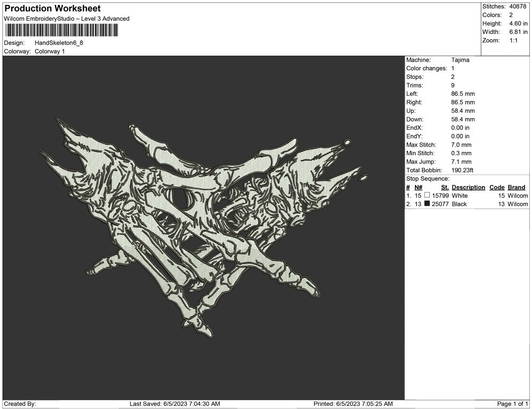Click the black thread color swatch
Screen dimensions: 532x409
(x=427, y=204)
